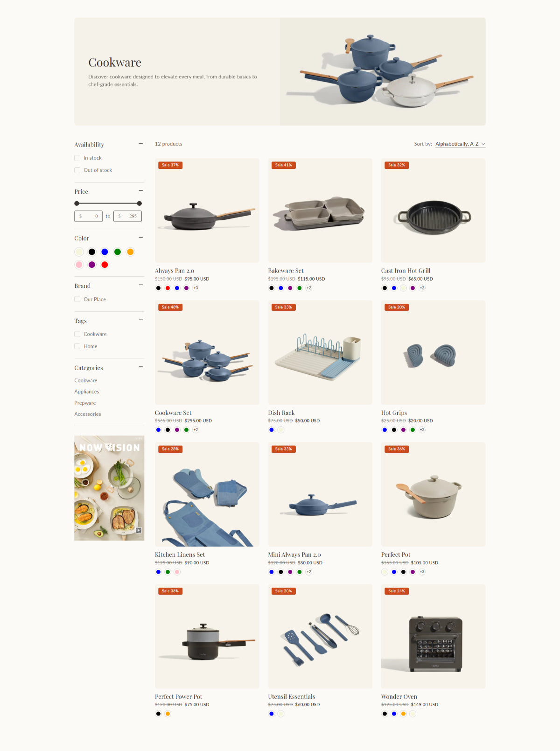This screenshot has height=751, width=560.
Task: Open the Prepware category link
Action: coord(85,403)
